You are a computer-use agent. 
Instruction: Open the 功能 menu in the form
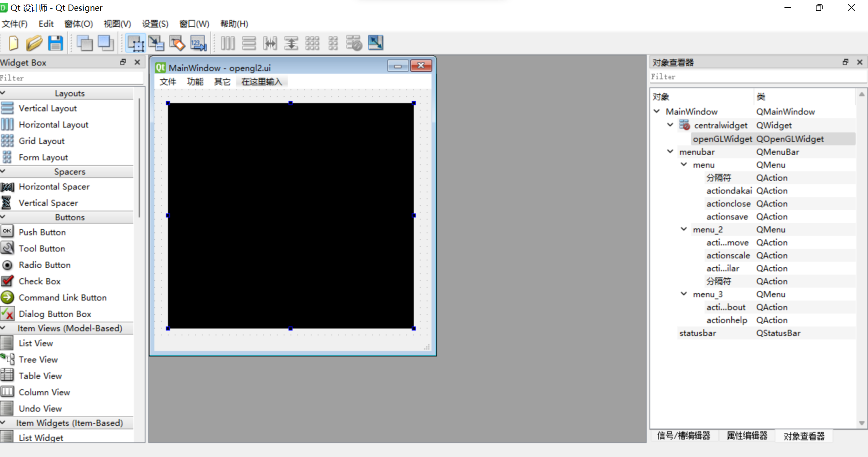click(x=195, y=82)
